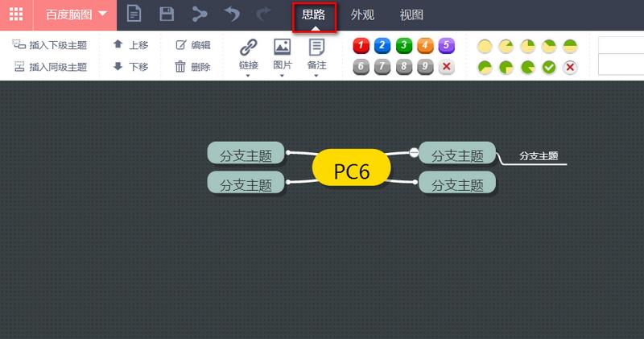Remove priority with red X next to 9
This screenshot has width=644, height=339.
click(x=447, y=67)
